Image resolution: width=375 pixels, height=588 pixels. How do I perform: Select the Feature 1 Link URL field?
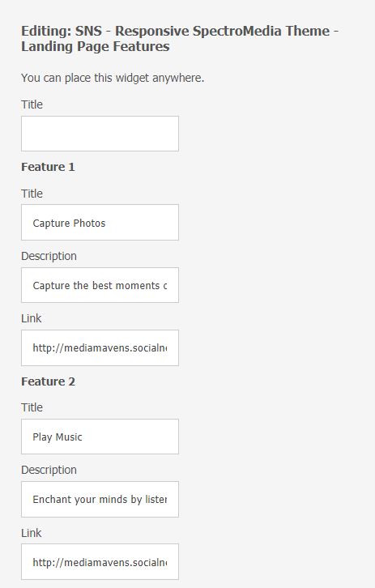click(x=100, y=348)
